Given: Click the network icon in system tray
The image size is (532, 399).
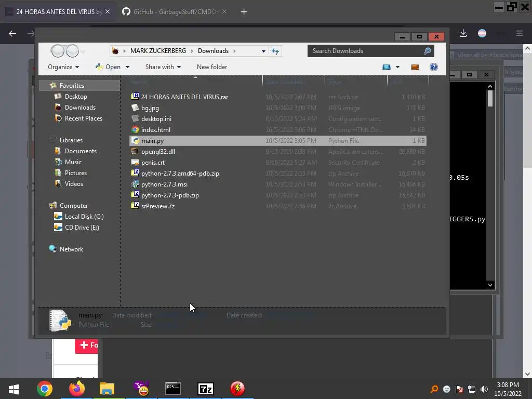Looking at the screenshot, I should [x=472, y=389].
